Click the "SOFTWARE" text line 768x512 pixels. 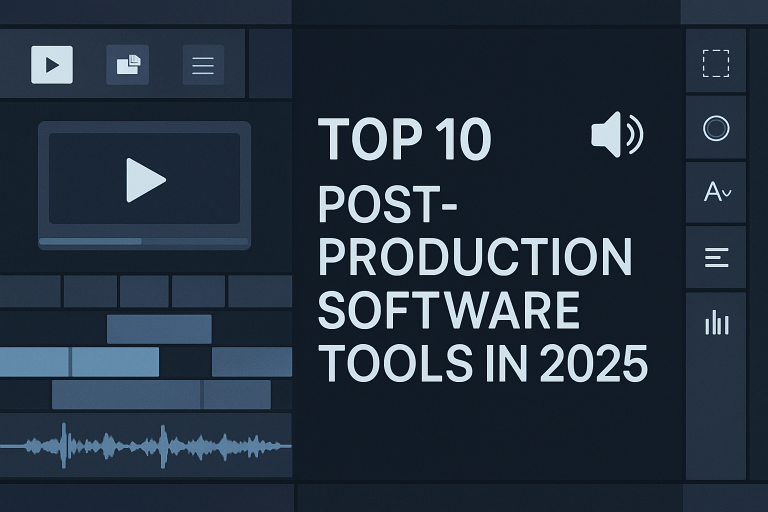click(449, 310)
